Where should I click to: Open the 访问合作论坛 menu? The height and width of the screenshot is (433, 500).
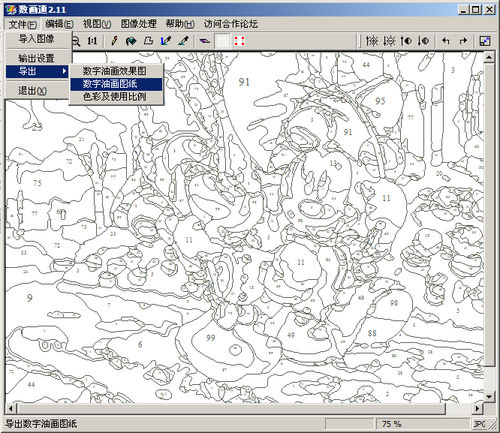tap(231, 24)
